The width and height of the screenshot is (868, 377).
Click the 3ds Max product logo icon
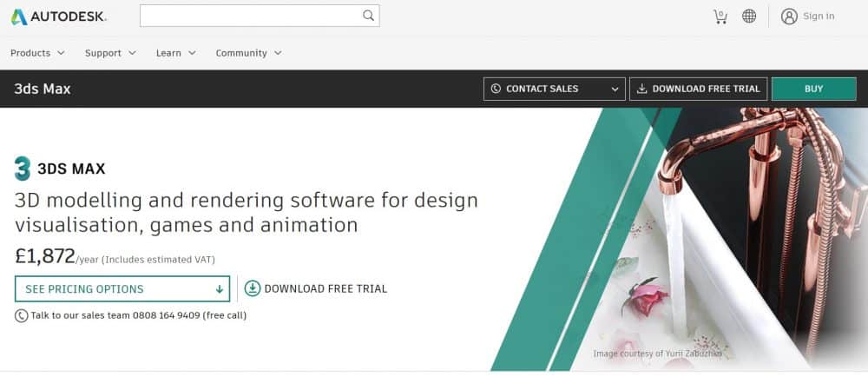[x=23, y=169]
